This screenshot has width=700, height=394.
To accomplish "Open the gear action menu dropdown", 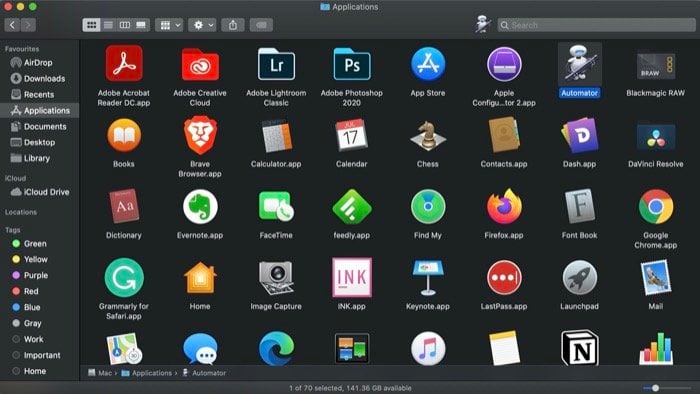I will pos(202,25).
